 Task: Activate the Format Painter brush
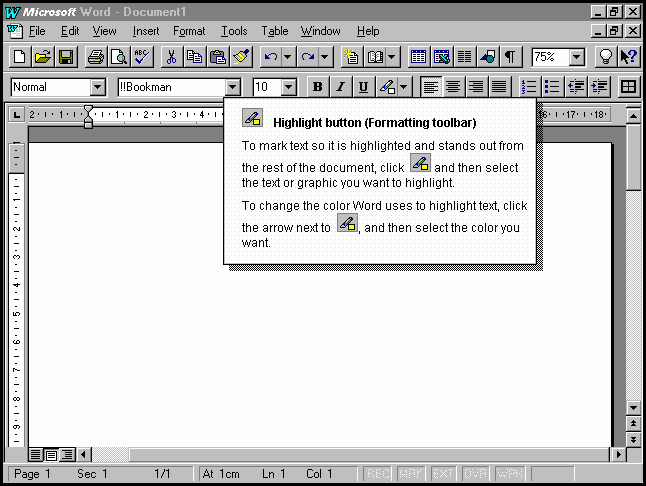click(241, 56)
